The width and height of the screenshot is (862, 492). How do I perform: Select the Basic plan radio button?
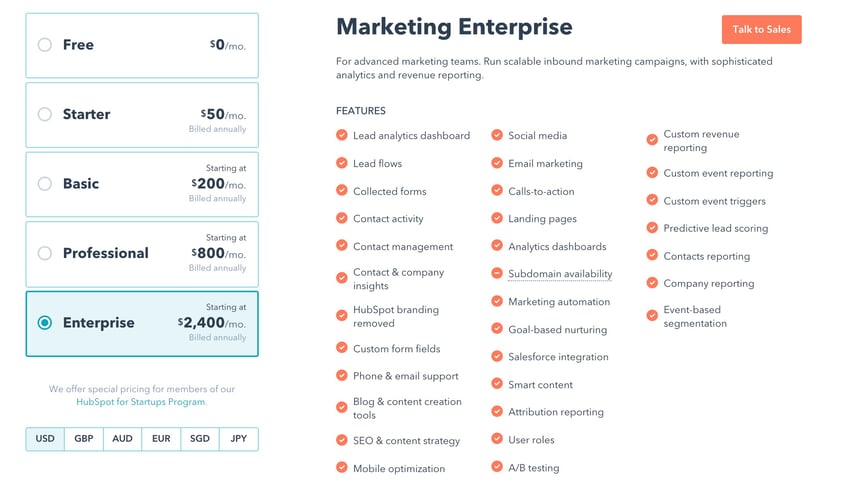pyautogui.click(x=45, y=184)
